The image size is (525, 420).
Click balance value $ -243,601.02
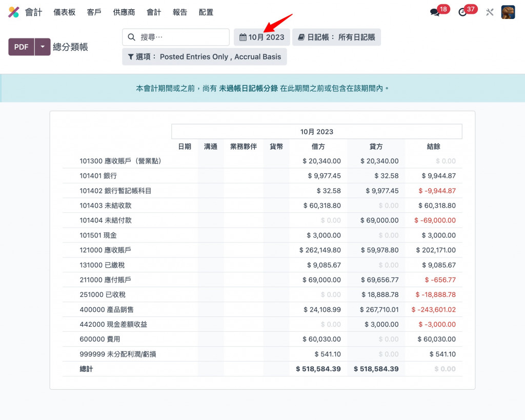pos(434,310)
